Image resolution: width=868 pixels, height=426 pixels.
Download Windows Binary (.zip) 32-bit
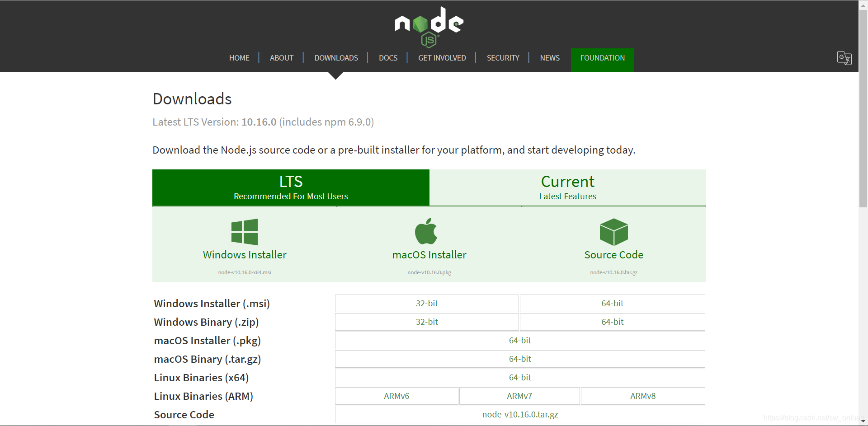click(x=427, y=322)
